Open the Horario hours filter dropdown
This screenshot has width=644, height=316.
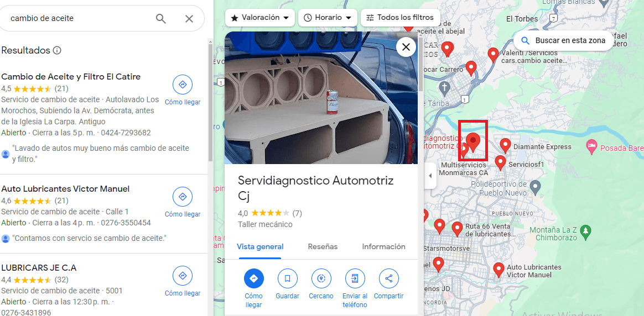(x=328, y=18)
